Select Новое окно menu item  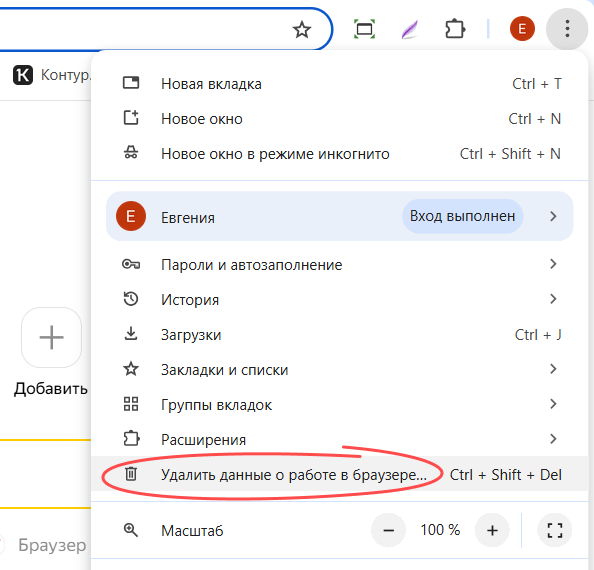click(x=340, y=119)
